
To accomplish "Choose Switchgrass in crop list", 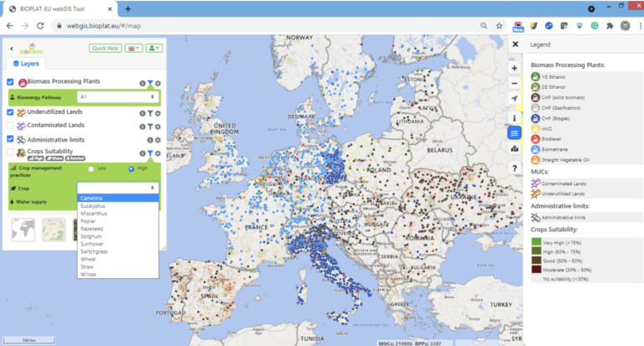I will (118, 251).
